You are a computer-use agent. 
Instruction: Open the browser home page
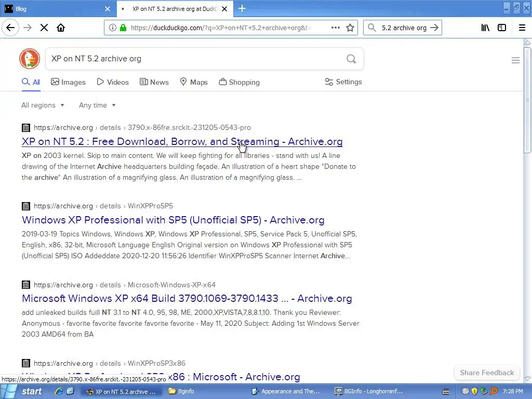click(61, 28)
